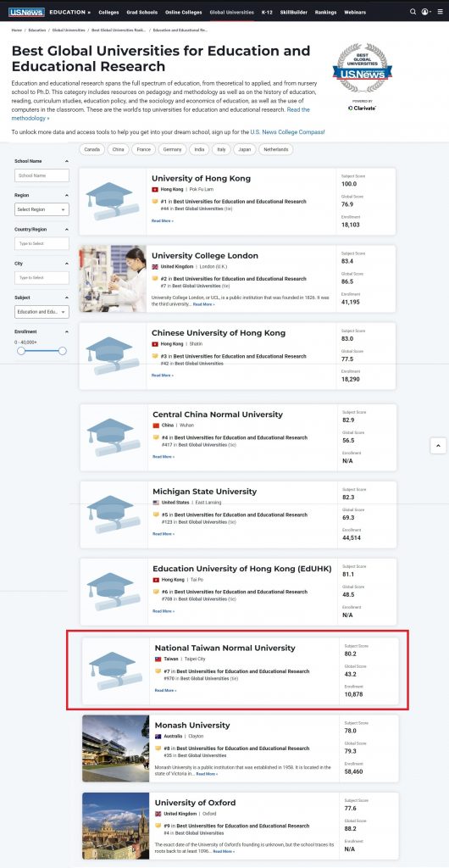Screen dimensions: 449x868
Task: Collapse the Subject filter section
Action: coord(67,298)
